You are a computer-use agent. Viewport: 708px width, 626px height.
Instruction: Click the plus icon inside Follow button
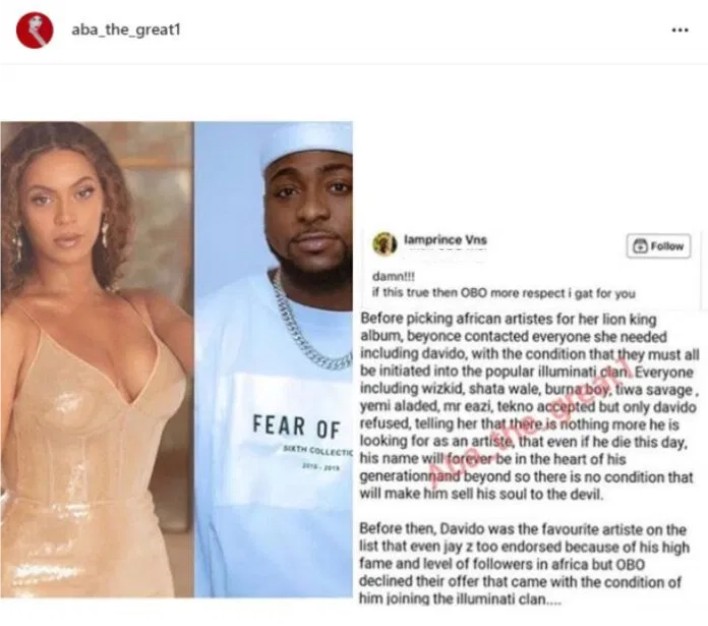[640, 246]
